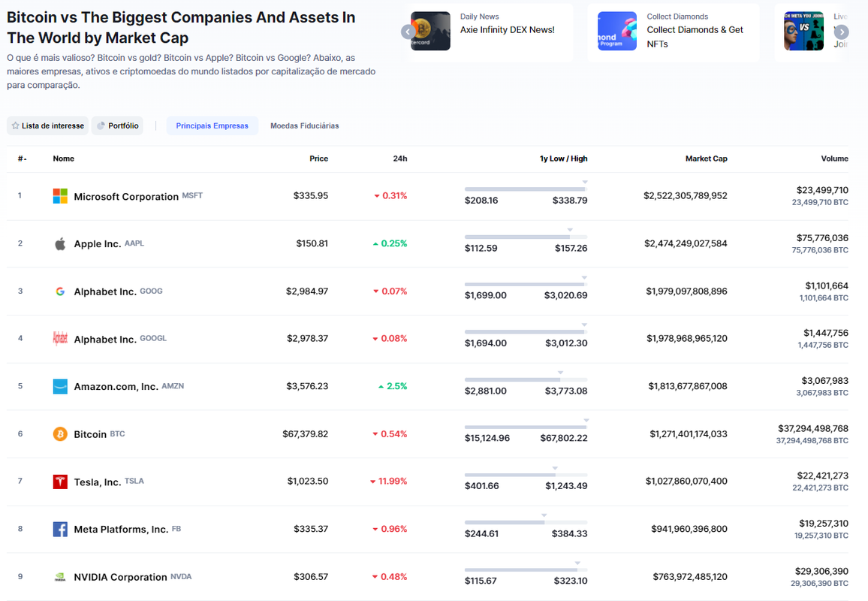This screenshot has height=601, width=868.
Task: Click Bitcoin volume $37,294,498,768
Action: (813, 428)
